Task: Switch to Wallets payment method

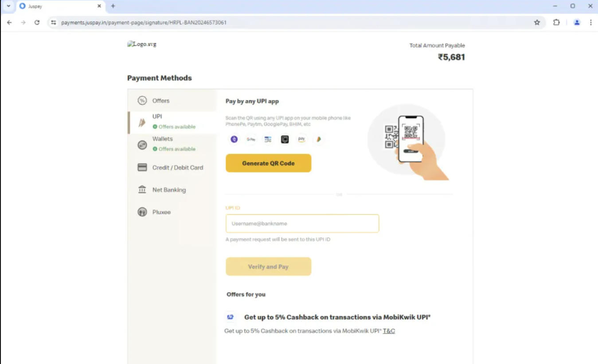Action: coord(162,139)
